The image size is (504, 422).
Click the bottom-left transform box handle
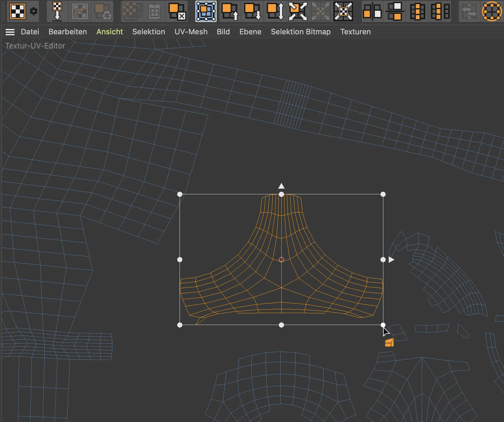click(180, 325)
